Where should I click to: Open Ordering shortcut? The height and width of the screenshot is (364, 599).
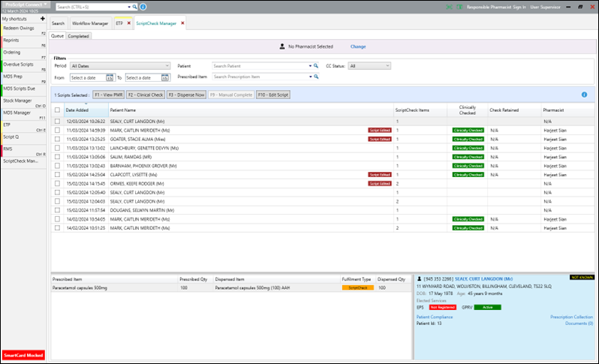click(x=24, y=55)
